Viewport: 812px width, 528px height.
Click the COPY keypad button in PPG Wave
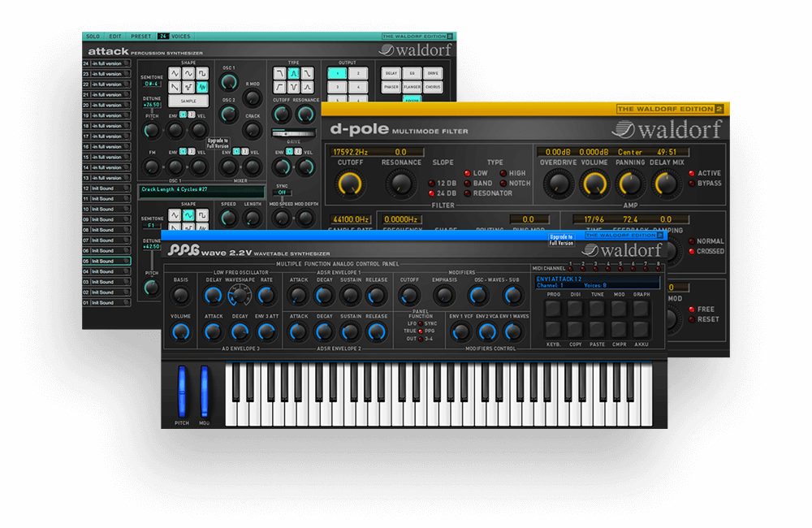tap(575, 329)
